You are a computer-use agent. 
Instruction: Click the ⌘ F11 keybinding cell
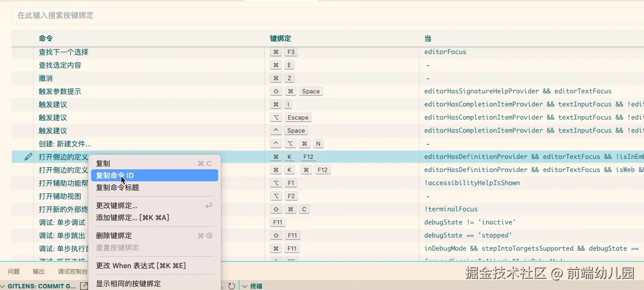pos(285,248)
